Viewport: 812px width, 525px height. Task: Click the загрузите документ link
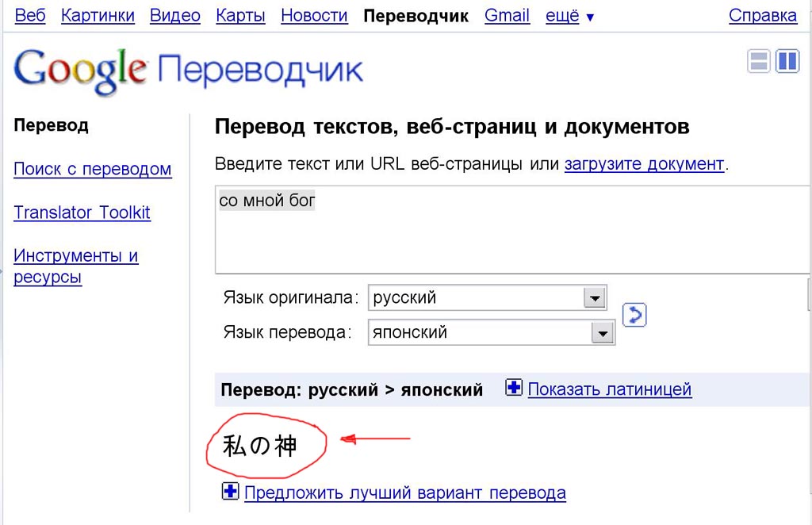click(x=644, y=164)
